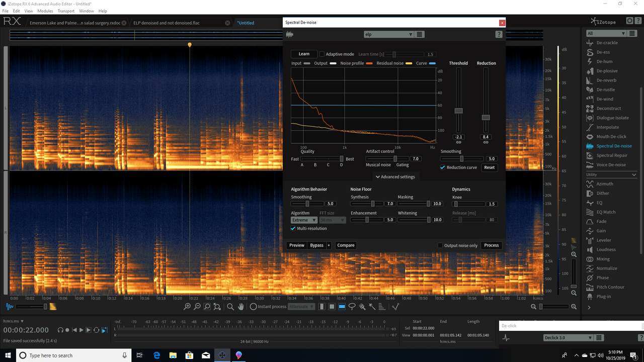Enable Output noise only checkbox
This screenshot has height=362, width=644.
(440, 245)
